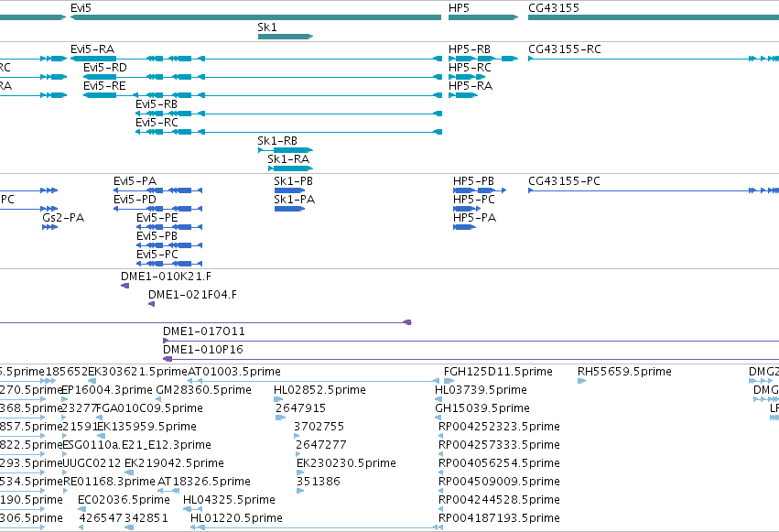Click the ESG0110a.E21_E12.3prime EST label
Image resolution: width=779 pixels, height=532 pixels.
point(136,445)
